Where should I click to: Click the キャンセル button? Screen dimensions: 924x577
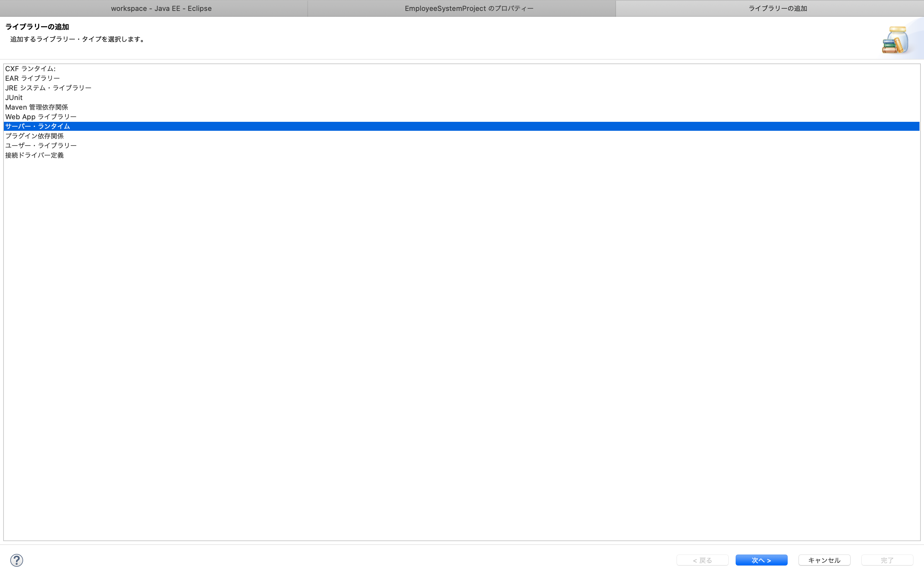click(x=824, y=560)
